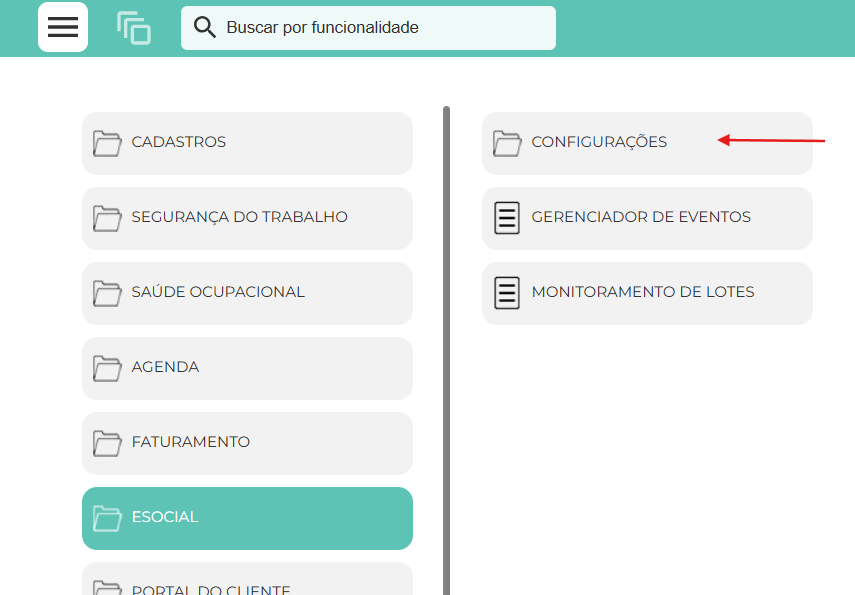855x595 pixels.
Task: Open GERENCIADOR DE EVENTOS
Action: 647,218
